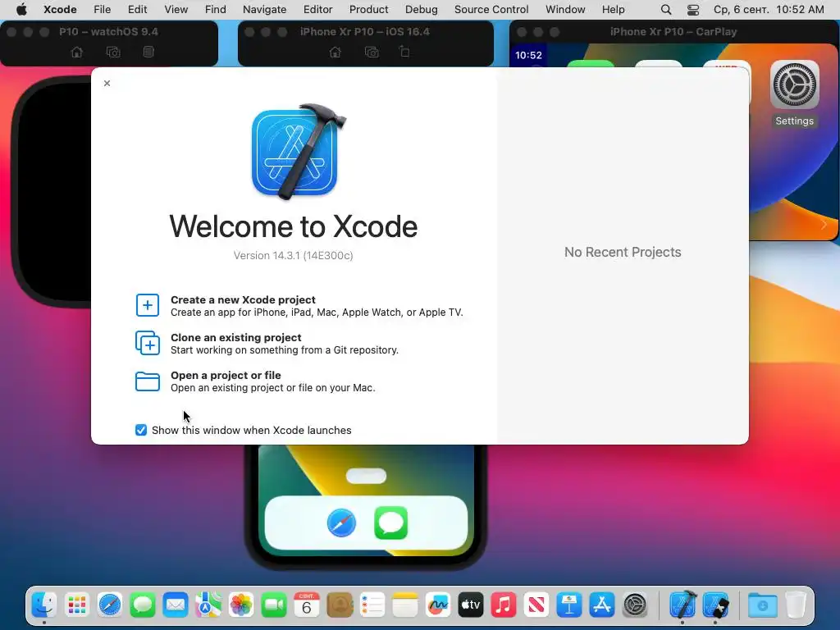Open the Trash from the Dock
Image resolution: width=840 pixels, height=630 pixels.
coord(796,605)
